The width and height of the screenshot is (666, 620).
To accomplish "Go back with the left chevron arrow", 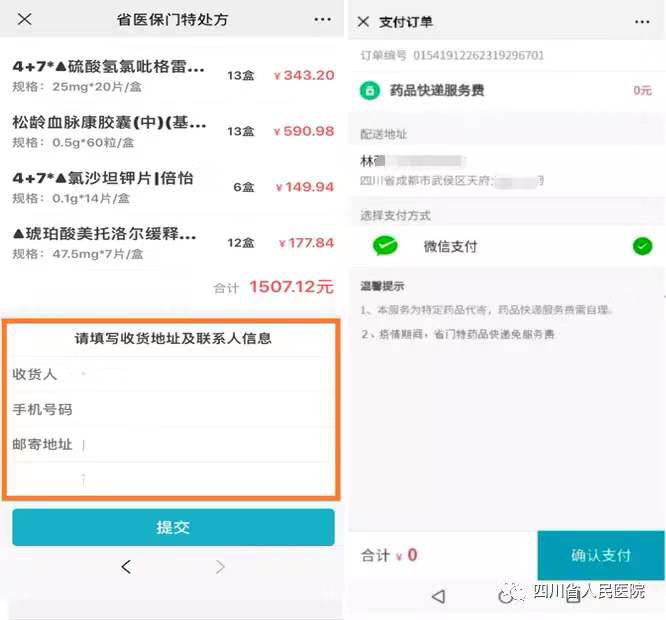I will (x=126, y=566).
